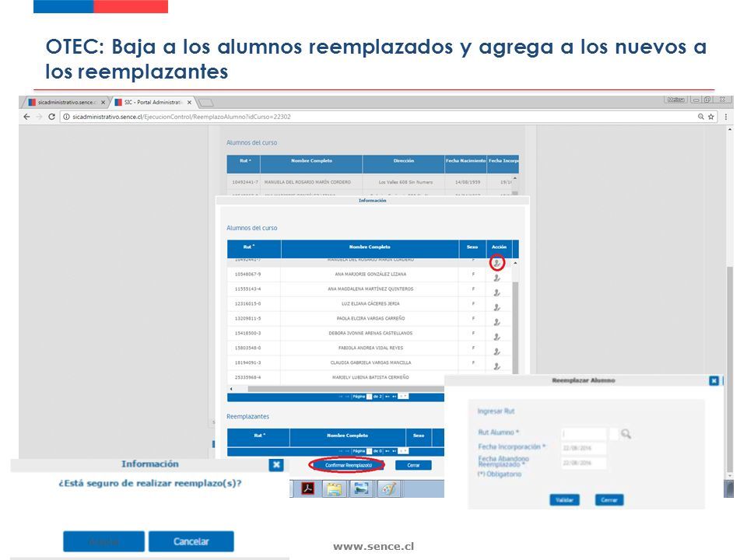Click the Fecha Abandono Reemplazado date field
The height and width of the screenshot is (560, 747).
(584, 463)
